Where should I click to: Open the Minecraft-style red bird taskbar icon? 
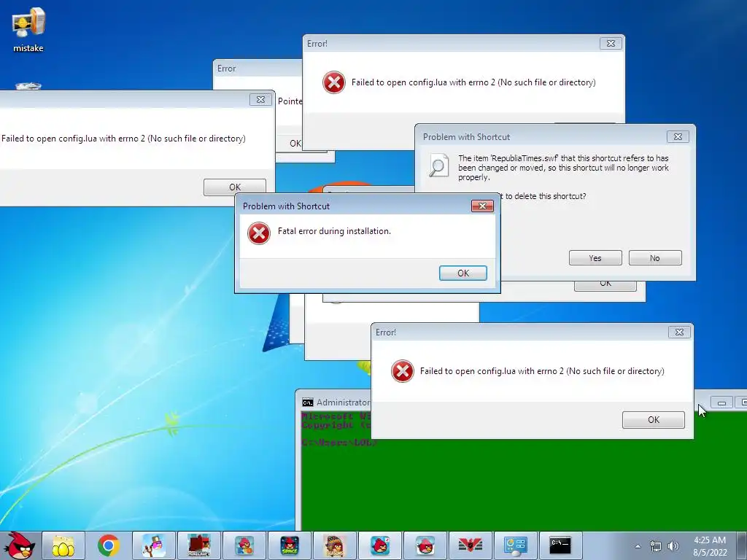pyautogui.click(x=198, y=545)
